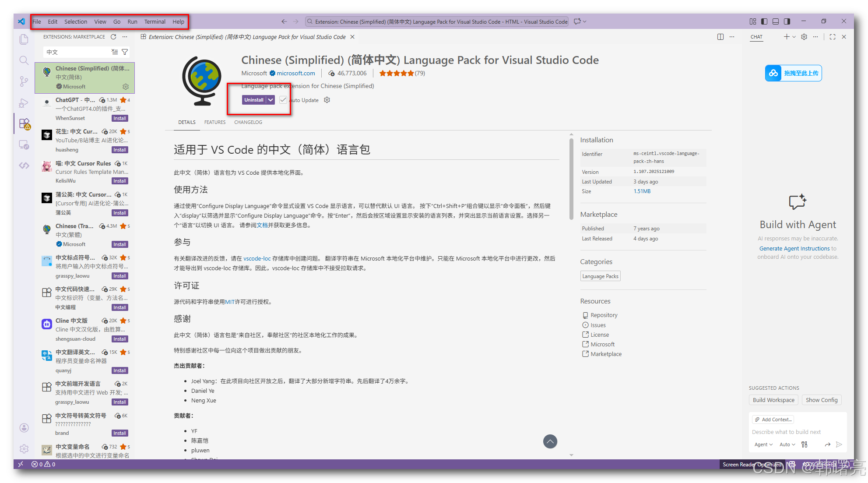Open the Accounts icon in activity bar

[x=24, y=428]
